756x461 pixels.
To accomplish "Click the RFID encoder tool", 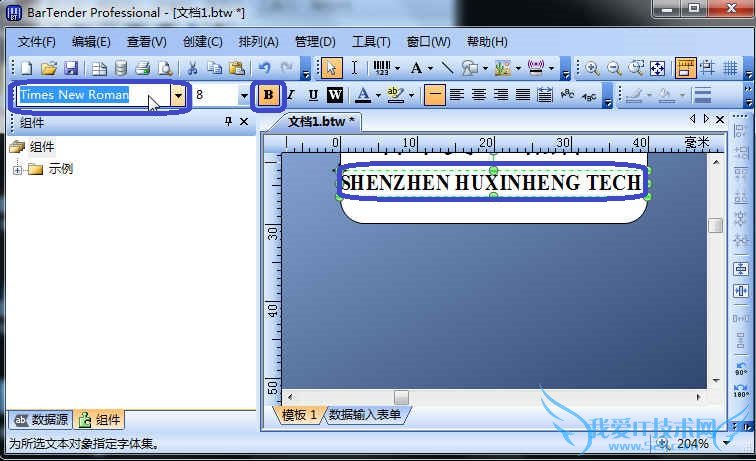I will [536, 68].
